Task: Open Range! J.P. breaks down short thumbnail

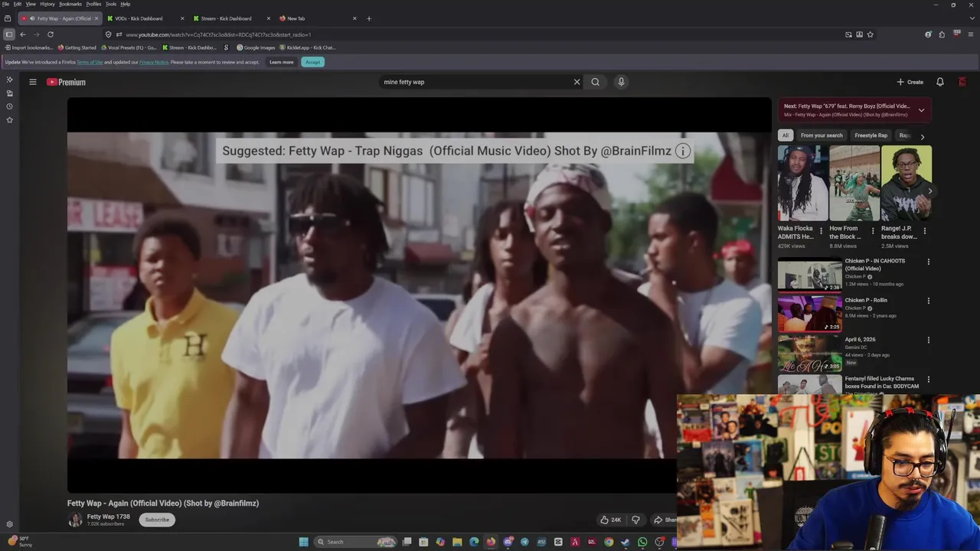Action: pyautogui.click(x=906, y=184)
